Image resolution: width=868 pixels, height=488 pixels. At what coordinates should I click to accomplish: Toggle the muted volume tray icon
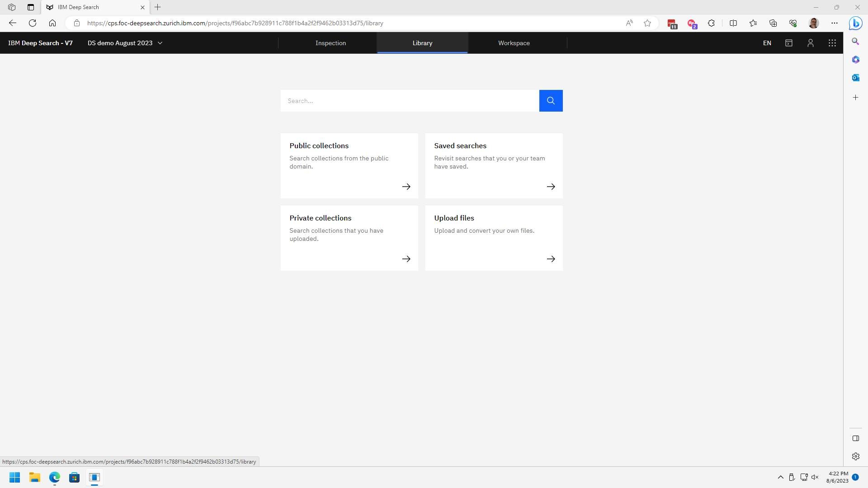(815, 477)
